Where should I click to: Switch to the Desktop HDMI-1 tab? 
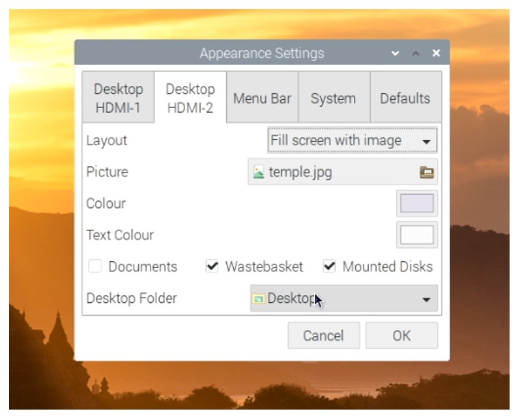tap(119, 98)
